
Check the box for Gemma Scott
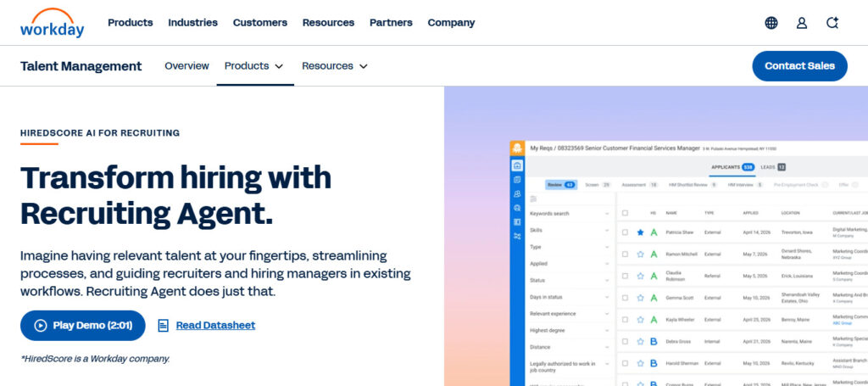pyautogui.click(x=625, y=298)
